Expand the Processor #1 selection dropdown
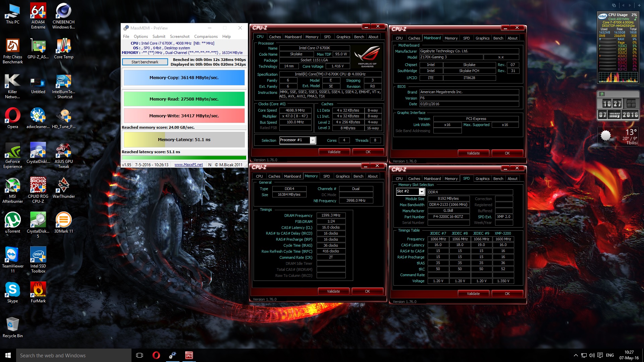Viewport: 644px width, 362px height. point(312,140)
